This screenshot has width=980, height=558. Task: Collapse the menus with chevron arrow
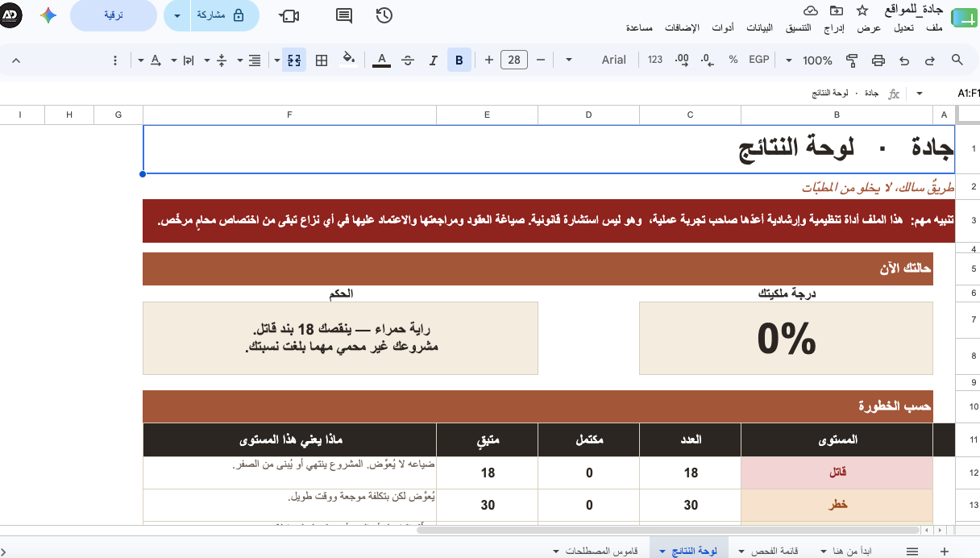point(15,60)
